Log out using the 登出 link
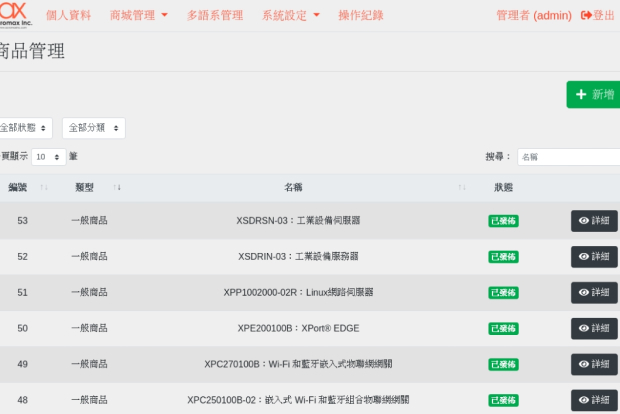The image size is (620, 414). [597, 15]
